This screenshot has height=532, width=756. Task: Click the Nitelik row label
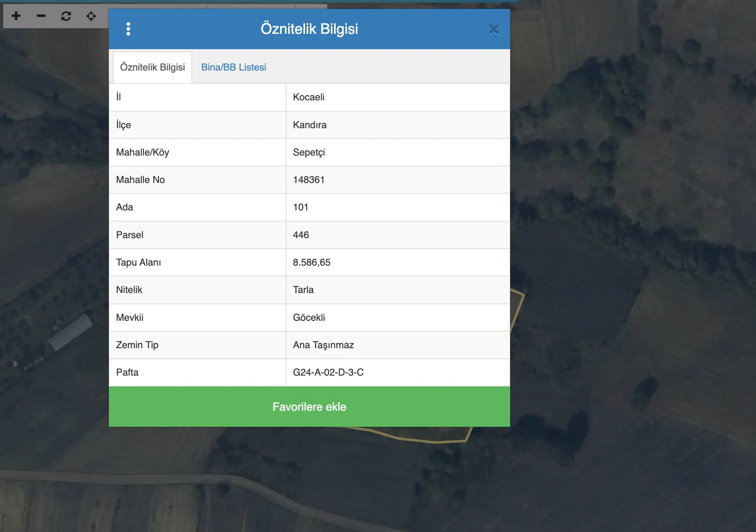[x=129, y=290]
